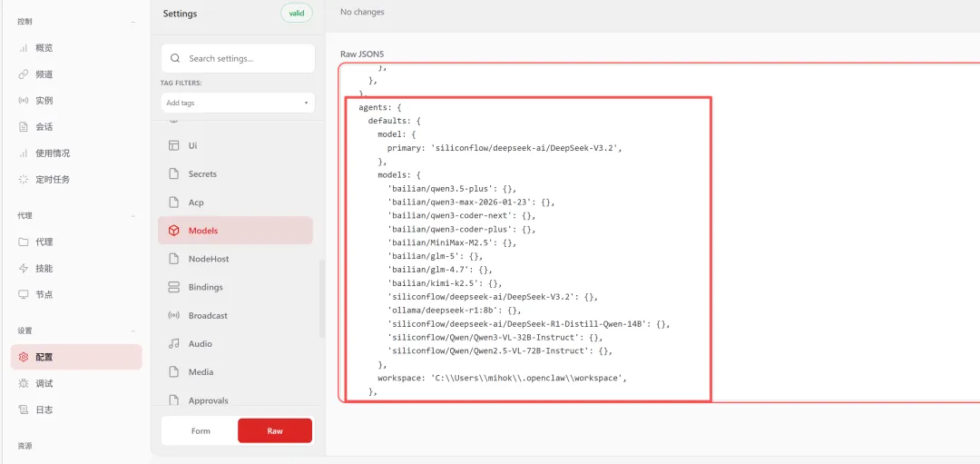Click the Media file icon

tap(173, 372)
